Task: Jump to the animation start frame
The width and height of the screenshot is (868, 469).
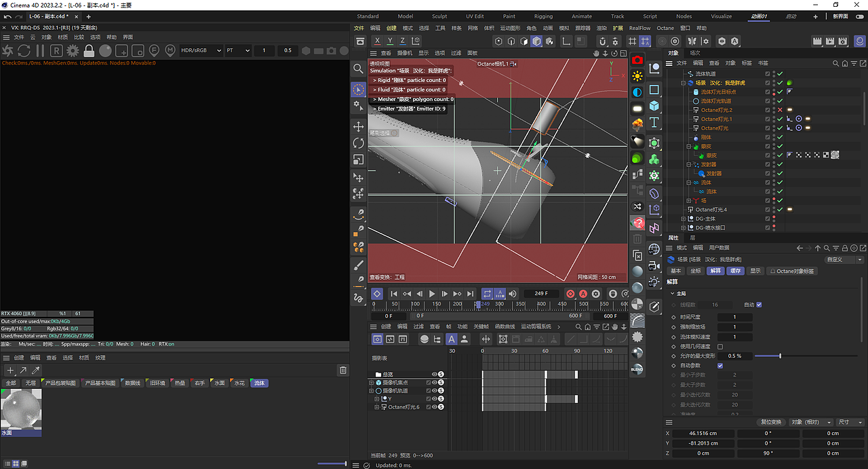Action: point(394,294)
